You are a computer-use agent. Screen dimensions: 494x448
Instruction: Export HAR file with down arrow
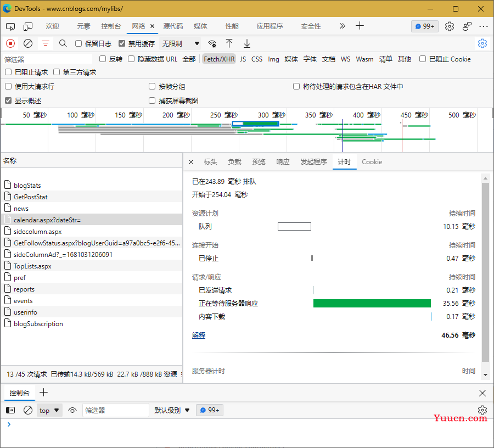[x=247, y=43]
